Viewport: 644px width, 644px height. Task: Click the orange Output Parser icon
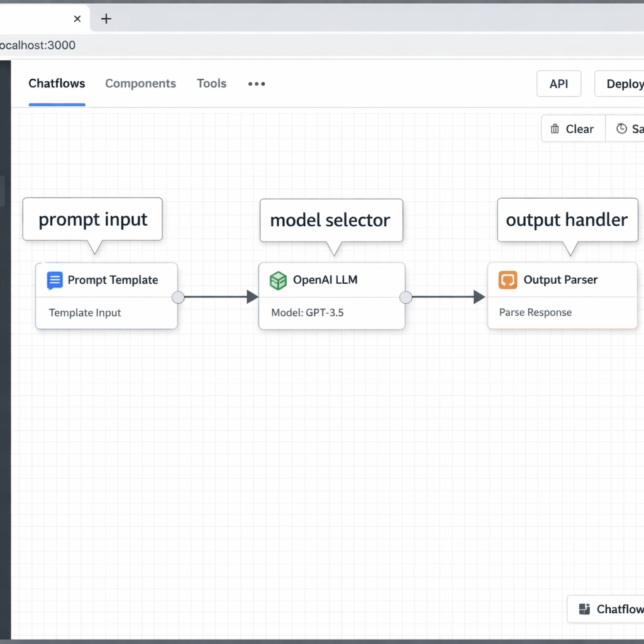click(x=508, y=280)
